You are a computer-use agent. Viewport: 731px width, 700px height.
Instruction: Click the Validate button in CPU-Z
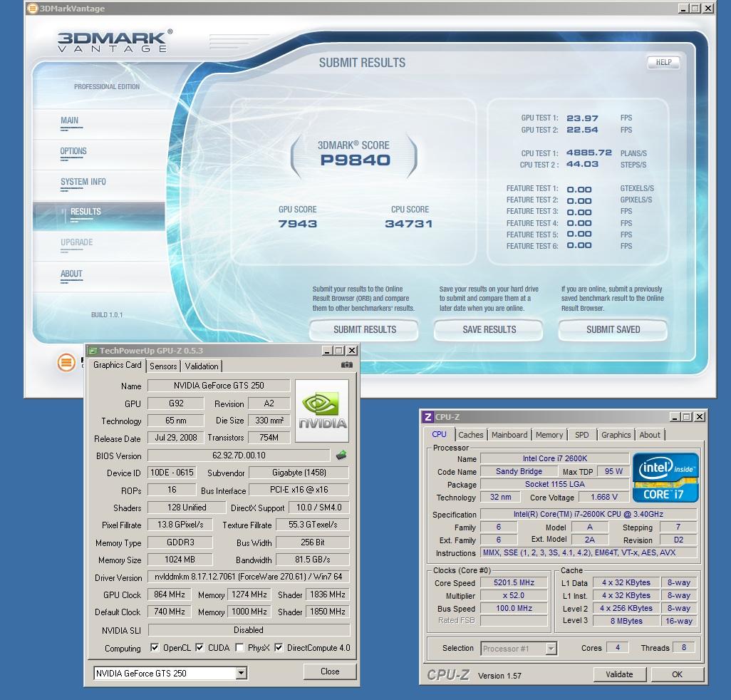tap(619, 674)
